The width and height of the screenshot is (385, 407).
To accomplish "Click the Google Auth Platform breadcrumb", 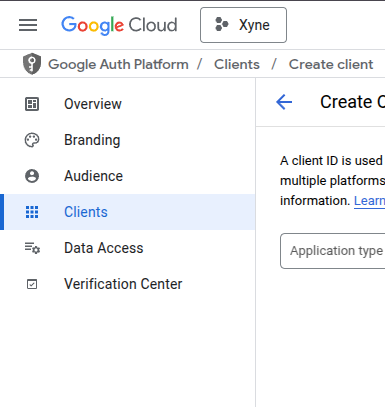I will 118,64.
